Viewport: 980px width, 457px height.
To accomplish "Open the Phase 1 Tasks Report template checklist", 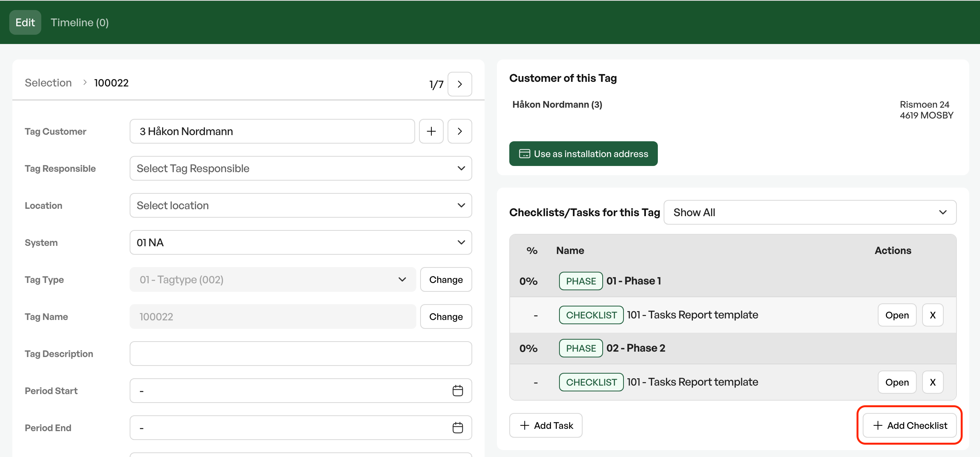I will pos(897,315).
